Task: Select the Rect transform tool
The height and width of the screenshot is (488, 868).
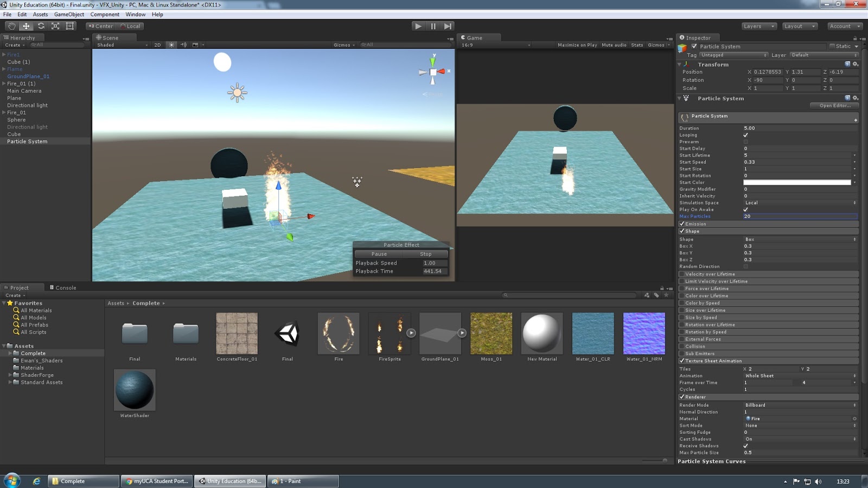Action: point(70,26)
